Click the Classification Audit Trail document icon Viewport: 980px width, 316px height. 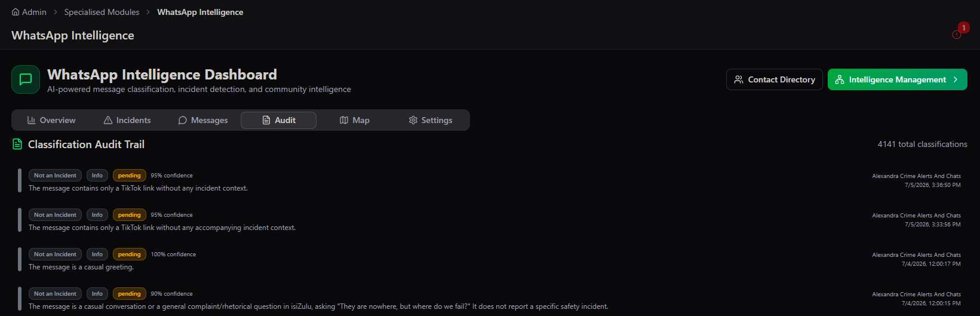pyautogui.click(x=17, y=144)
